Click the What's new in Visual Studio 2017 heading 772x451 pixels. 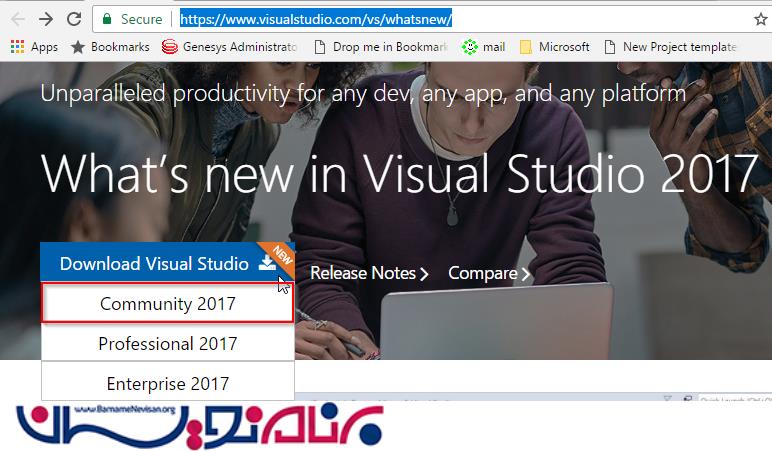tap(399, 173)
